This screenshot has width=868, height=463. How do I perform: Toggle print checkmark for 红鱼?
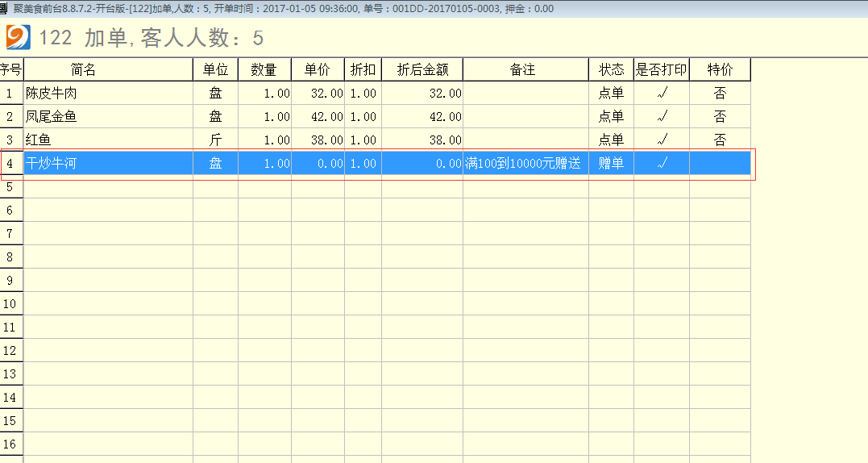coord(662,140)
